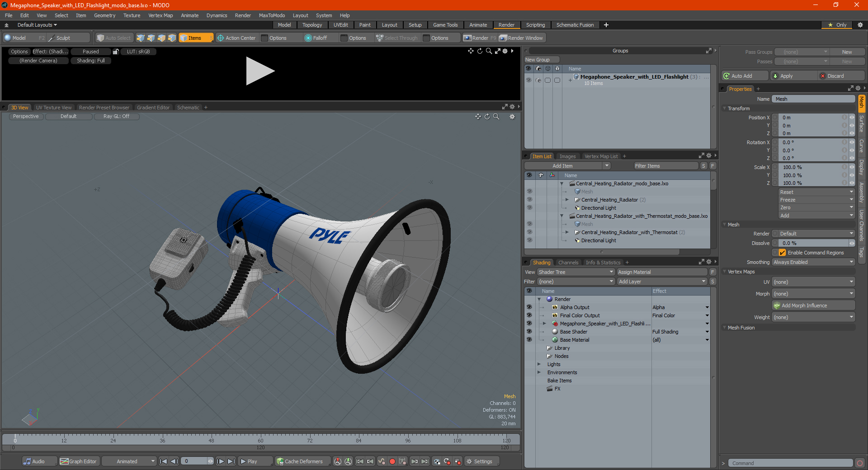
Task: Toggle visibility of Megaphone_Speaker group
Action: pyautogui.click(x=528, y=80)
